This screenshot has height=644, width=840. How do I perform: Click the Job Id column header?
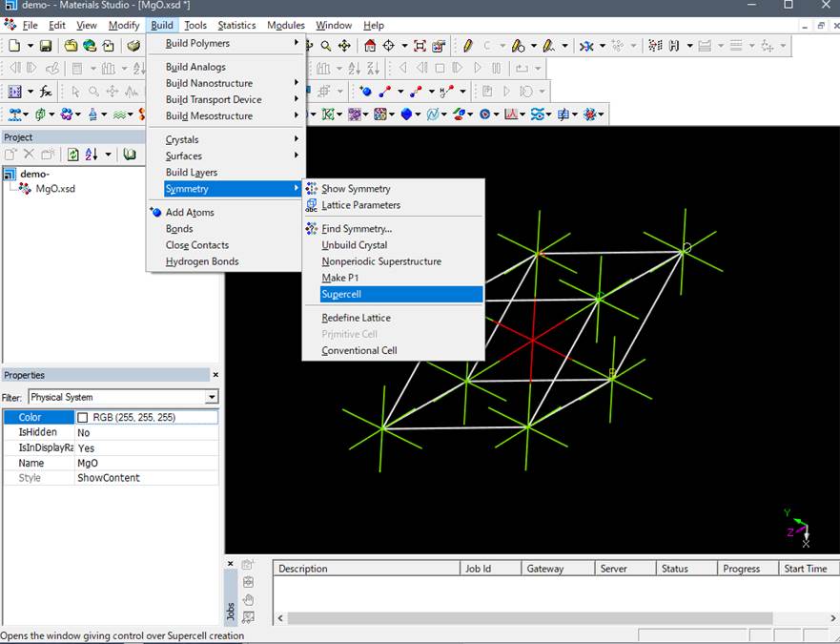point(490,569)
